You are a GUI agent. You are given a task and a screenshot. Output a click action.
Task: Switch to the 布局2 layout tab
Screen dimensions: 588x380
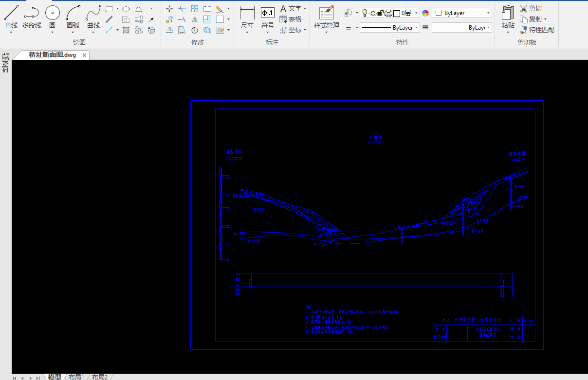coord(99,377)
